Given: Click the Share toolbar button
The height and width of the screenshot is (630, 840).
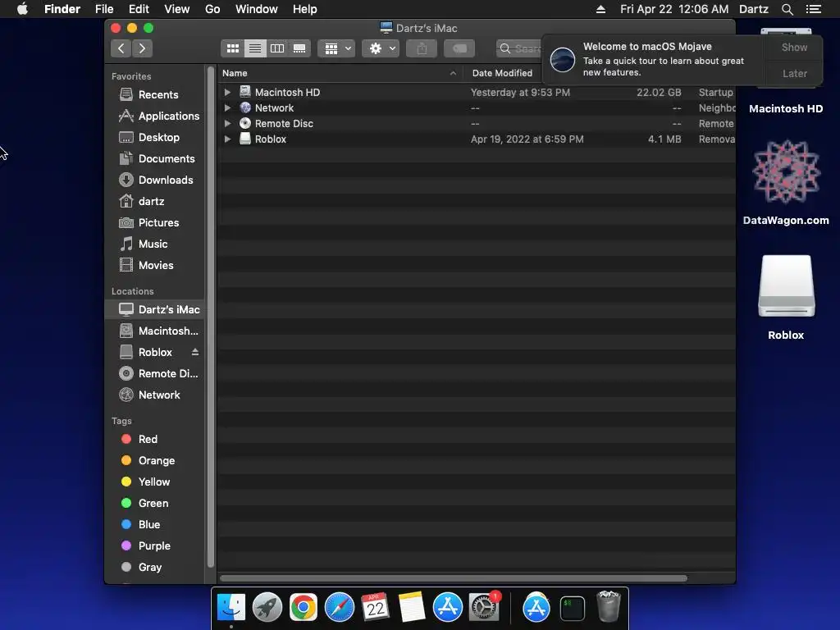Looking at the screenshot, I should coord(422,48).
